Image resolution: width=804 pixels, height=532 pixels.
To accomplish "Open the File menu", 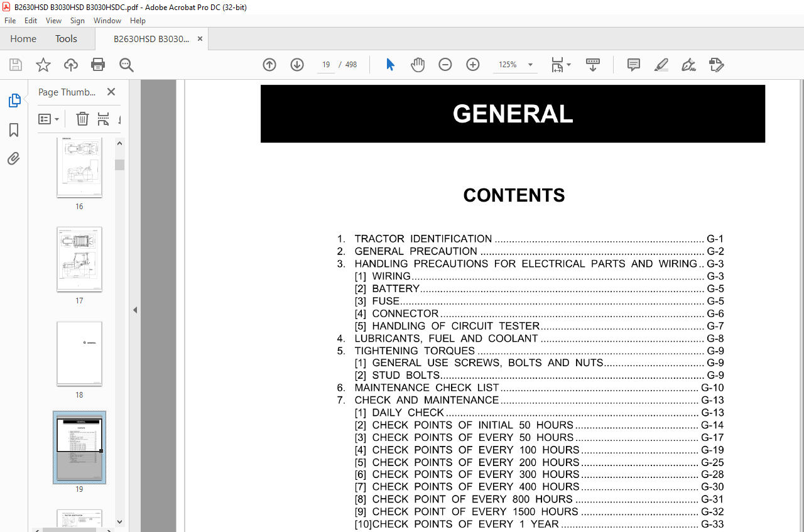I will coord(10,21).
